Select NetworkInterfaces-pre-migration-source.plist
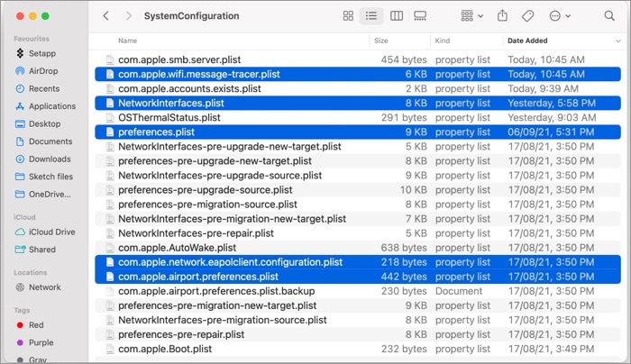The image size is (631, 364). pyautogui.click(x=358, y=321)
